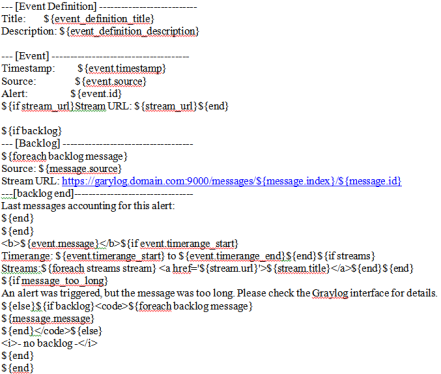Click the [Event Definition] header line

(99, 6)
